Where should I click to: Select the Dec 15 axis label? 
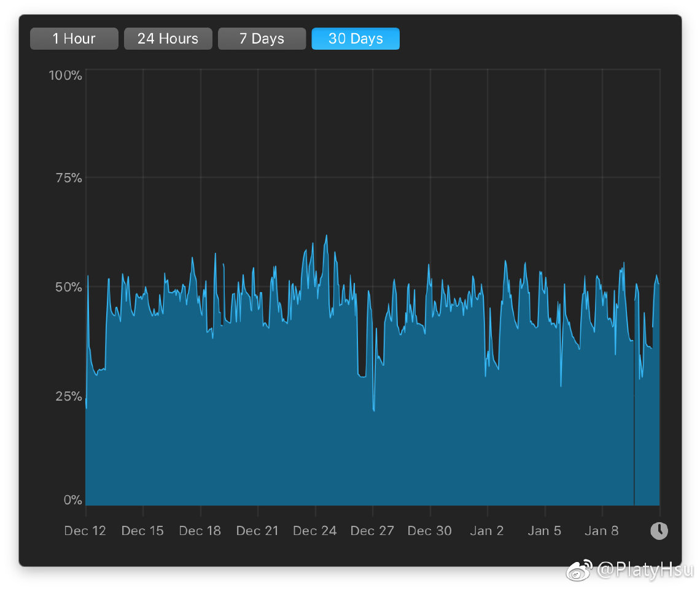[x=142, y=531]
